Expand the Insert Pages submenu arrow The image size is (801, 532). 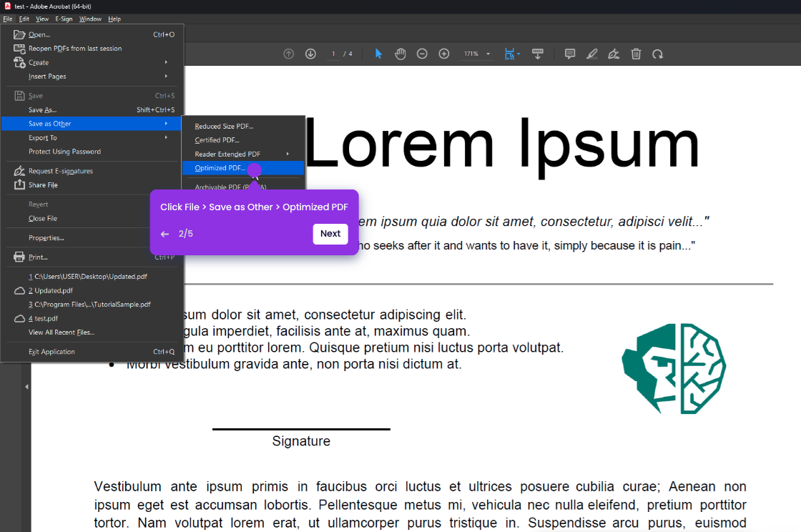(x=166, y=76)
